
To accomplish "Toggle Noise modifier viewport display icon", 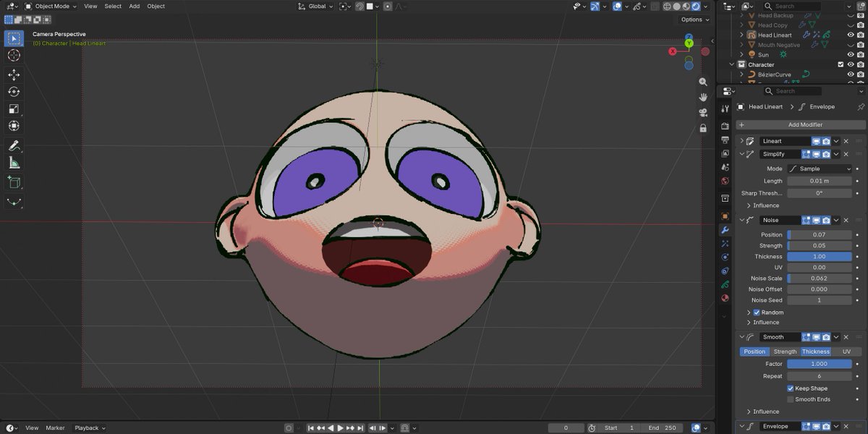I will pyautogui.click(x=815, y=220).
